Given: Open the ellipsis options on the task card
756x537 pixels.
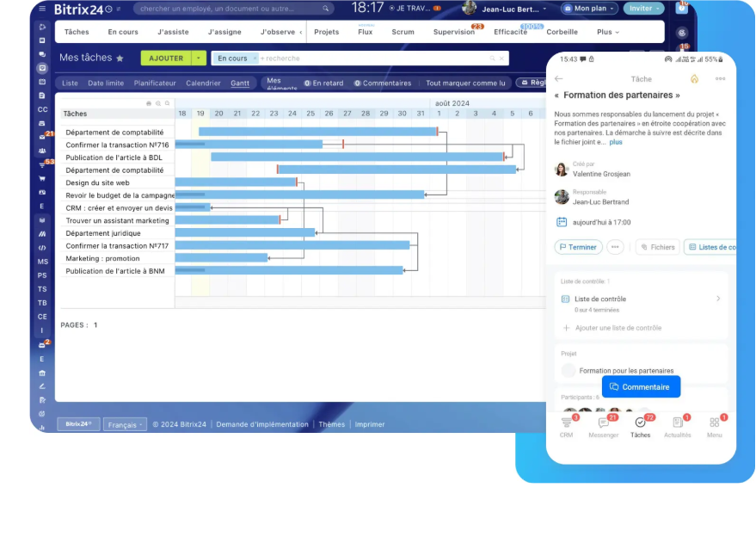Looking at the screenshot, I should click(x=720, y=78).
